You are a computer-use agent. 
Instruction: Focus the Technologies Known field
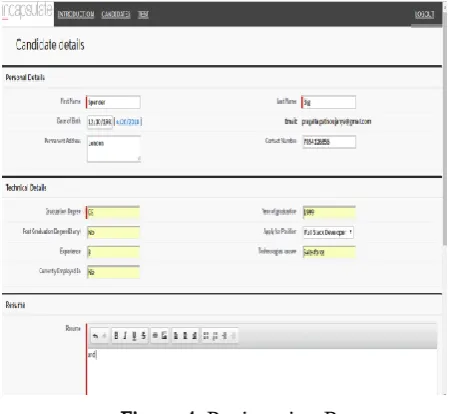[329, 252]
